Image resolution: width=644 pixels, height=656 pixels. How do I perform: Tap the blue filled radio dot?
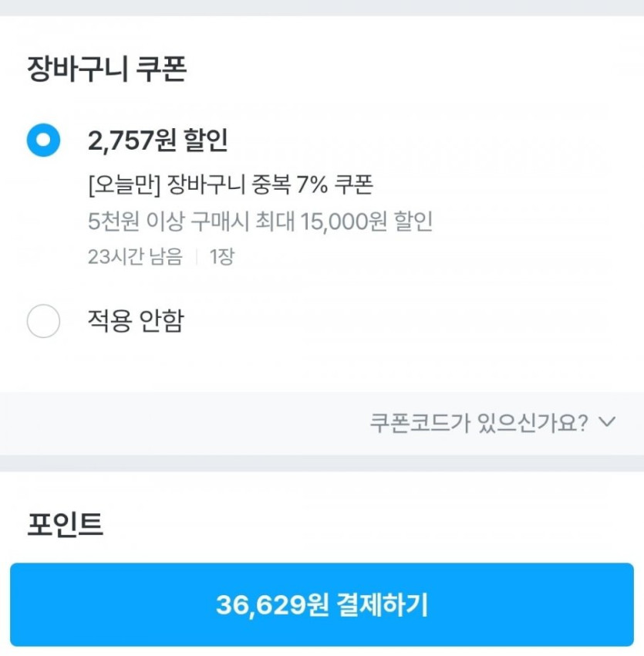click(x=43, y=140)
